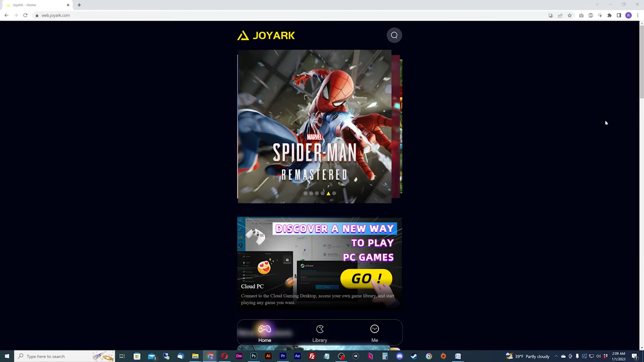Open the weather 39°F Partly cloudy widget
This screenshot has width=644, height=362.
528,356
